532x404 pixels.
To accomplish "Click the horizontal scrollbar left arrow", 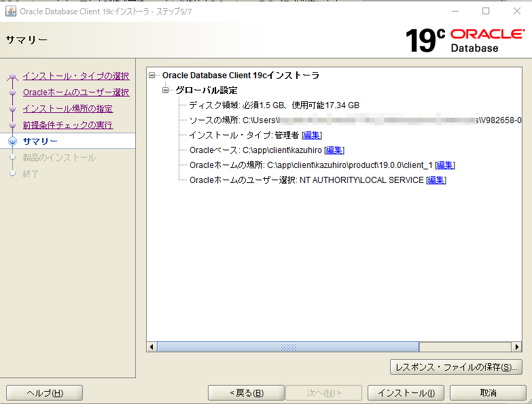I will tap(152, 347).
